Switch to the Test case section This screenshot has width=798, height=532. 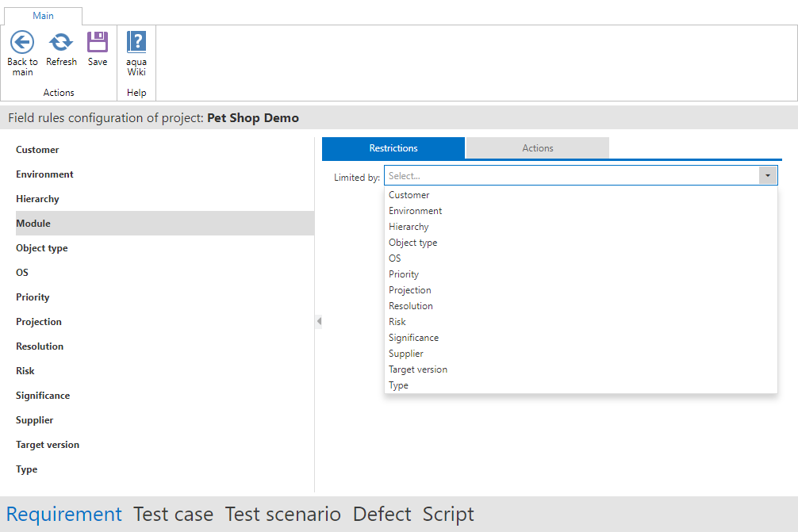tap(173, 515)
